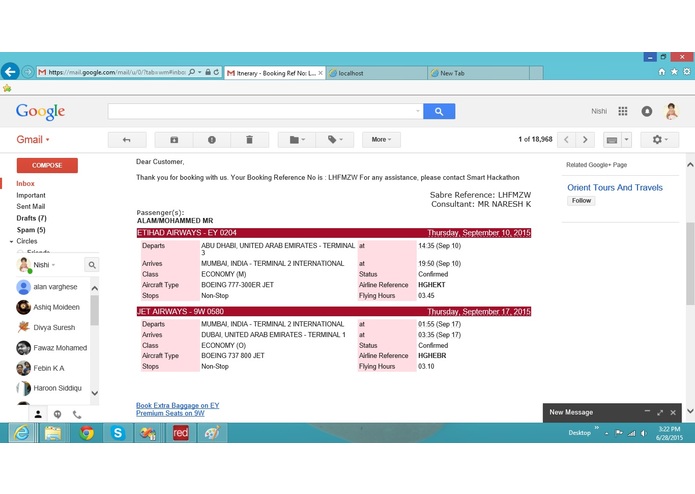695x494 pixels.
Task: Switch to the New Tab browser tab
Action: [479, 73]
